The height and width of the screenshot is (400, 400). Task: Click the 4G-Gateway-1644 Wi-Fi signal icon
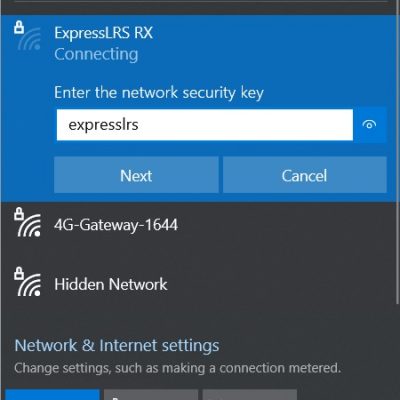(29, 225)
